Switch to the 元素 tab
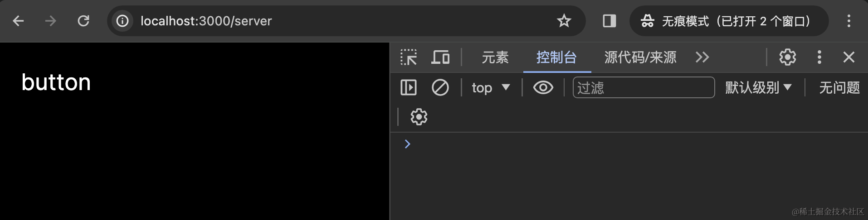868x220 pixels. (495, 57)
